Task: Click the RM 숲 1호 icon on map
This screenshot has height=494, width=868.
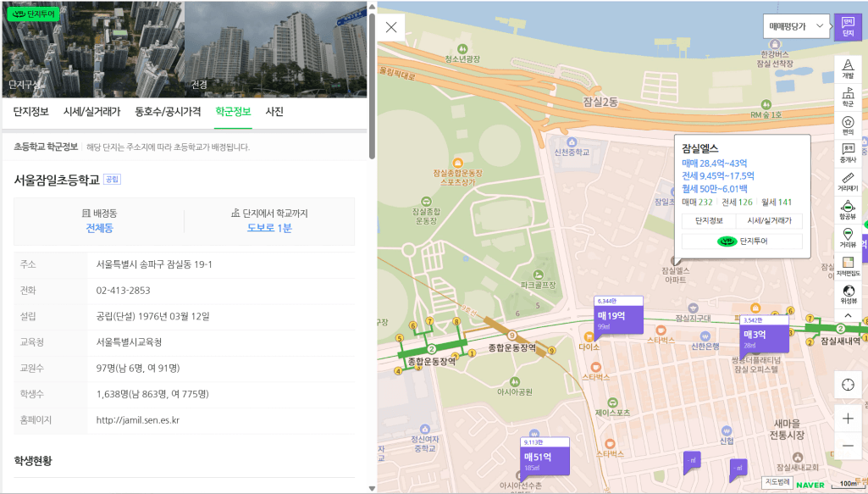Action: 766,105
